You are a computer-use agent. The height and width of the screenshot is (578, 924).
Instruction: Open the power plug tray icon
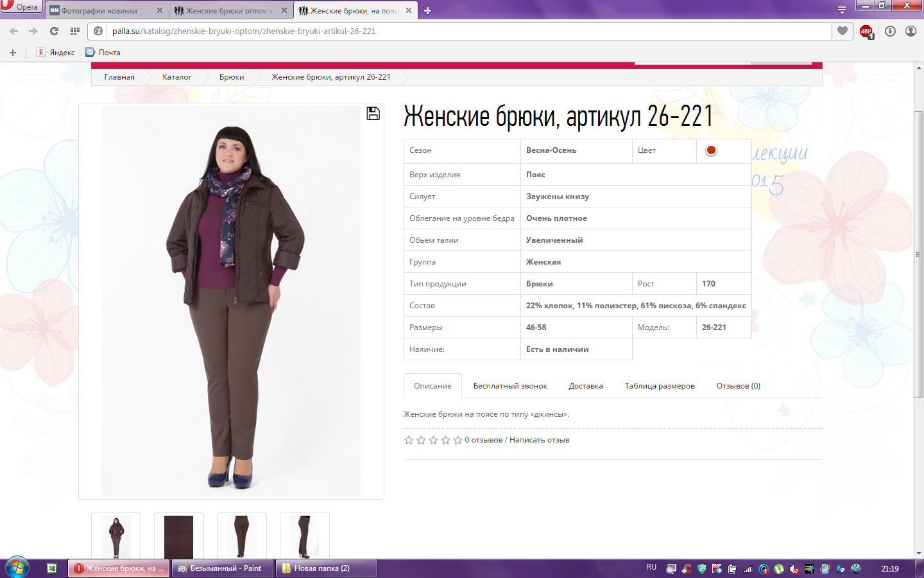(732, 568)
